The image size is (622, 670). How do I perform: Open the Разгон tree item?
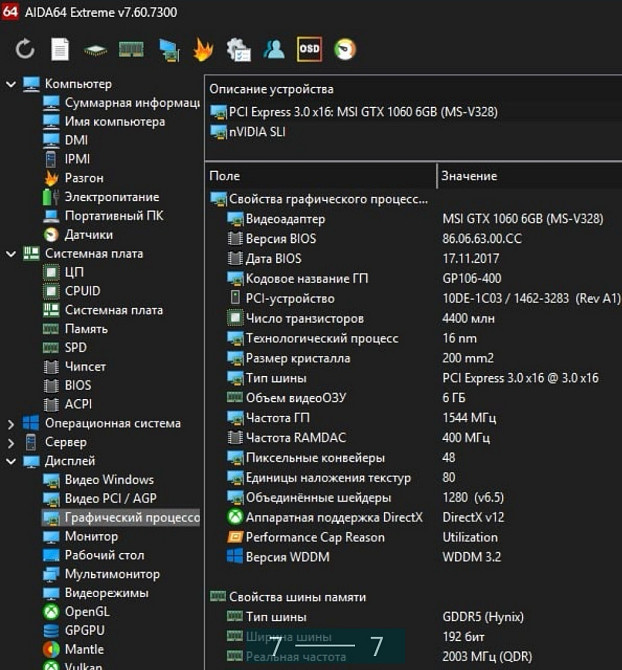(73, 178)
